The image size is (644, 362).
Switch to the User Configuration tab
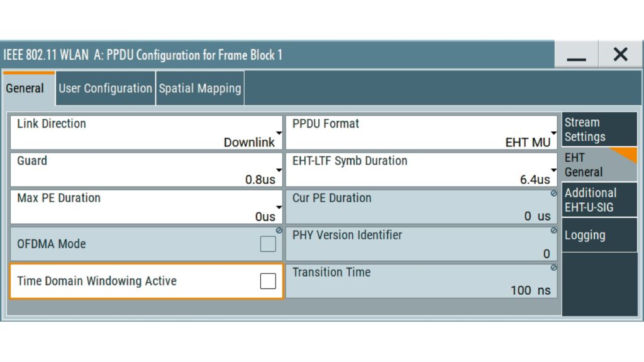105,89
